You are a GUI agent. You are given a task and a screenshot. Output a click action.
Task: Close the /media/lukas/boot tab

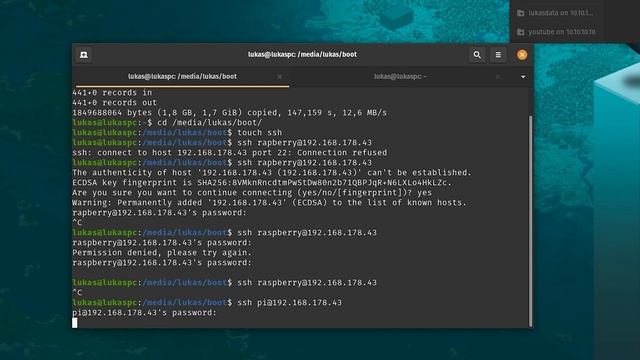click(280, 77)
